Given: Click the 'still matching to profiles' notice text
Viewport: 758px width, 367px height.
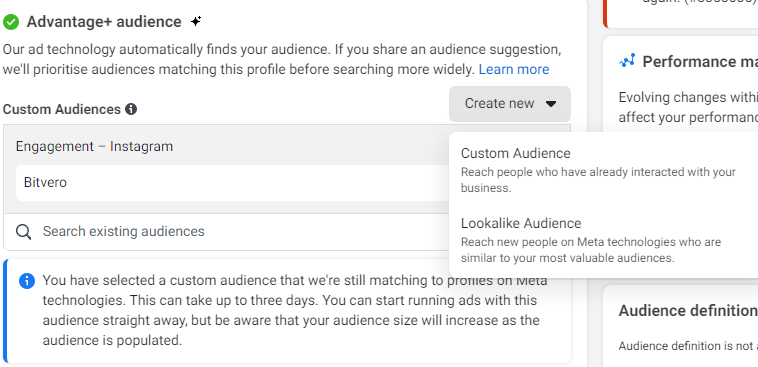Looking at the screenshot, I should [x=295, y=310].
